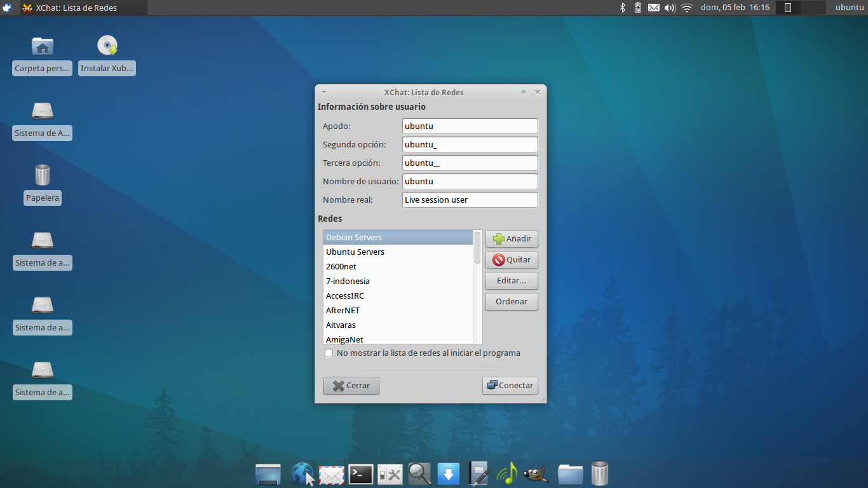Screen dimensions: 868x488
Task: Open the music player dock icon
Action: (x=507, y=473)
